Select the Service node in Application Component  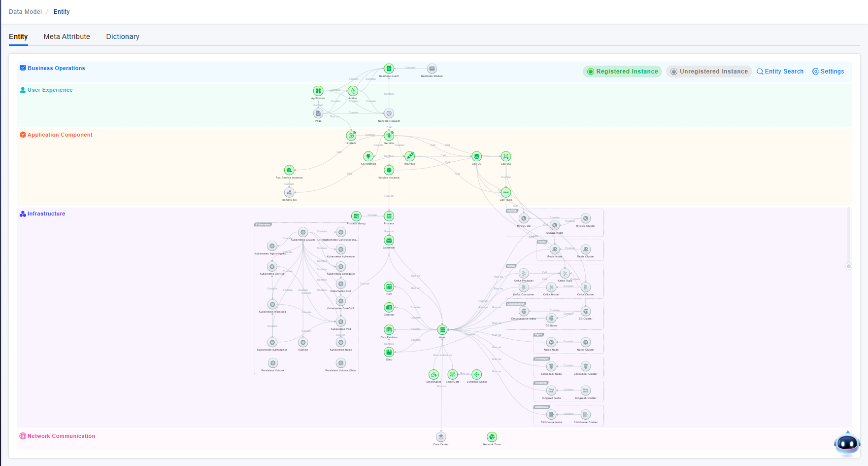tap(389, 136)
